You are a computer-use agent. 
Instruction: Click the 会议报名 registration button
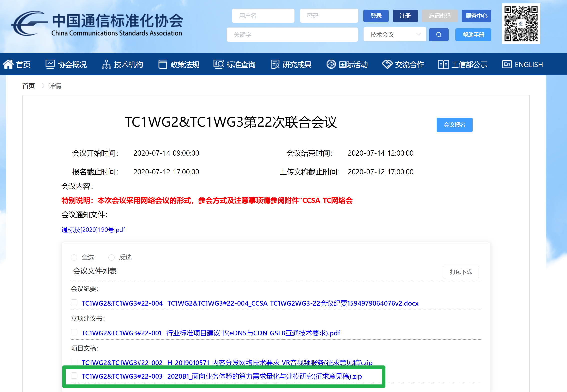coord(454,125)
